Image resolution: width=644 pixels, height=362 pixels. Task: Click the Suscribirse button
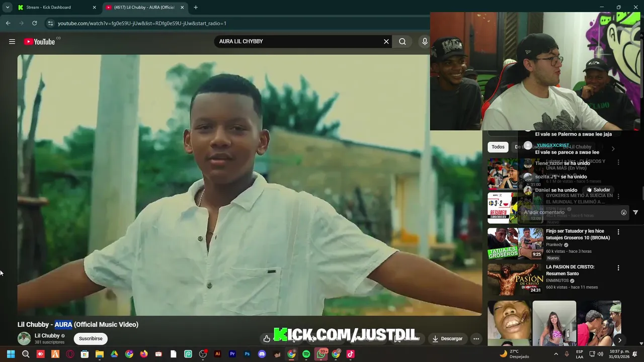[91, 338]
